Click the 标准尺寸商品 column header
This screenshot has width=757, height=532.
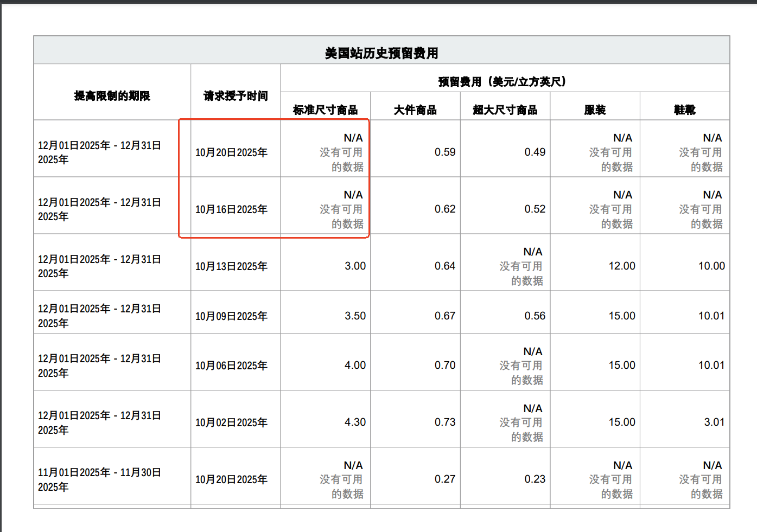[x=325, y=110]
